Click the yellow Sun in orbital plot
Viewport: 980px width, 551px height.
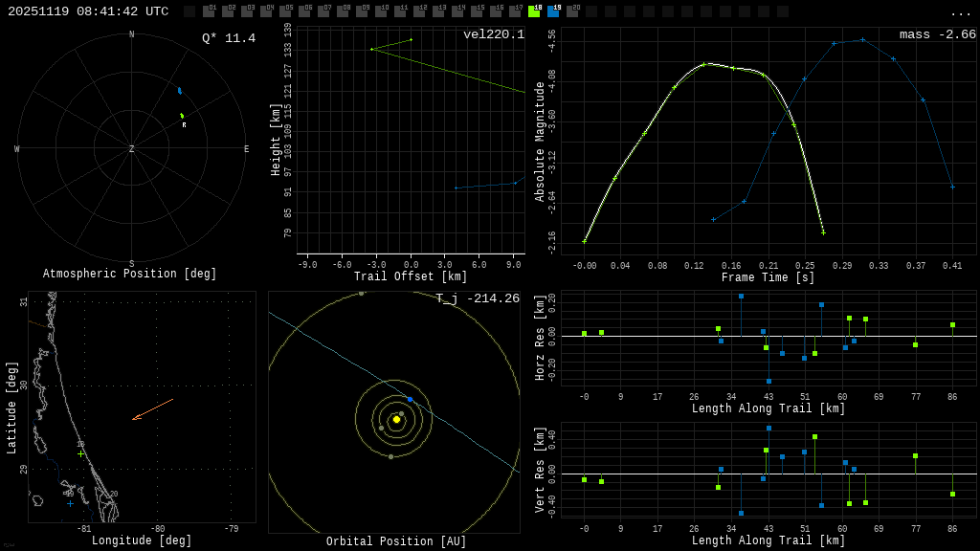click(396, 419)
